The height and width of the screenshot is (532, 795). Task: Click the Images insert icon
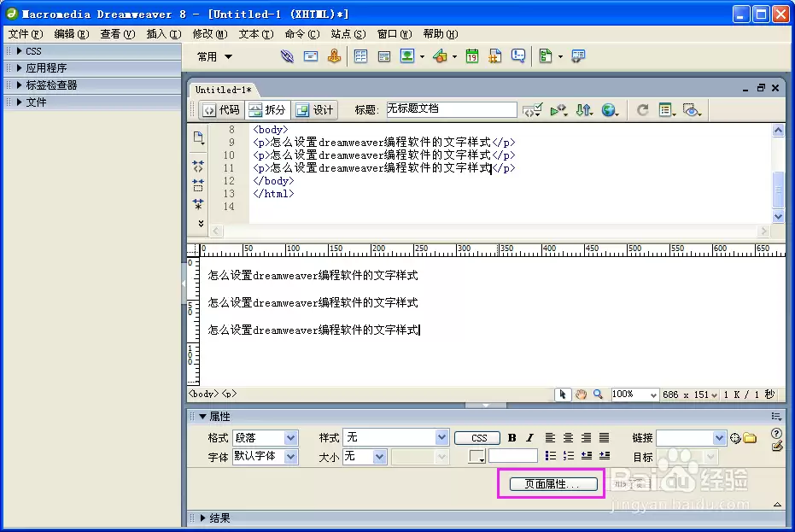(407, 56)
